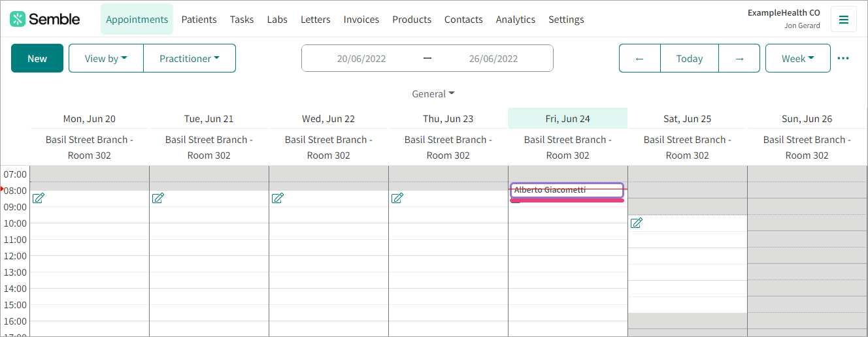
Task: Click the Semble logo icon
Action: pos(18,19)
